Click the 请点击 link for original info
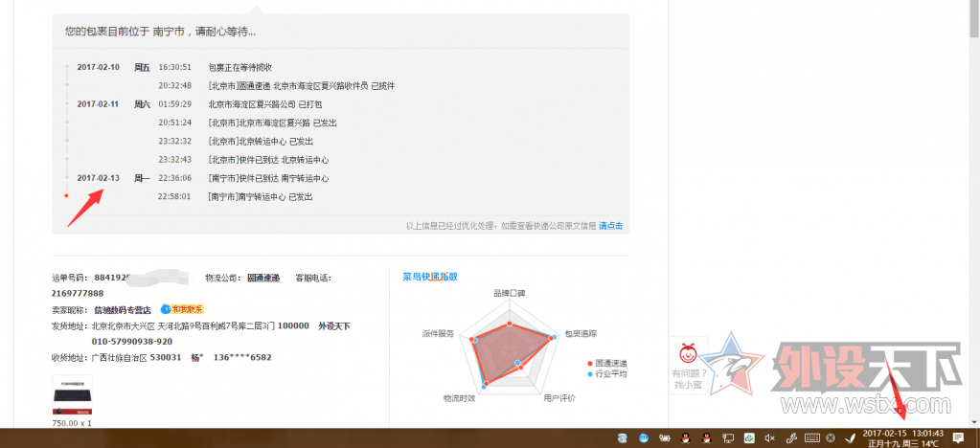The width and height of the screenshot is (980, 448). pyautogui.click(x=610, y=226)
